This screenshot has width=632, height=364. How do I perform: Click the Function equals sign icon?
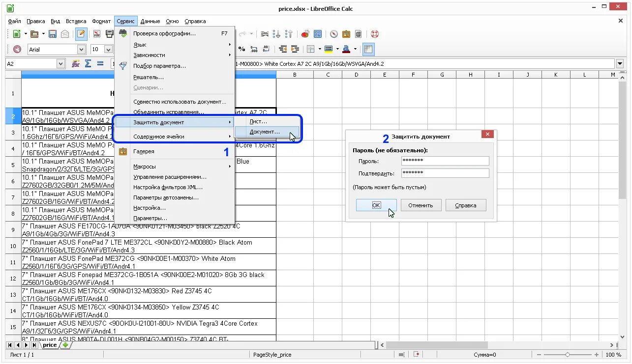coord(100,63)
